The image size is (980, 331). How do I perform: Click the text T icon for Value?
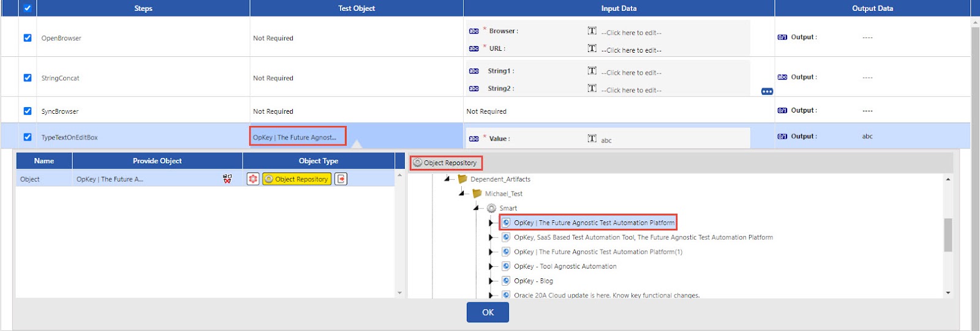click(x=592, y=138)
